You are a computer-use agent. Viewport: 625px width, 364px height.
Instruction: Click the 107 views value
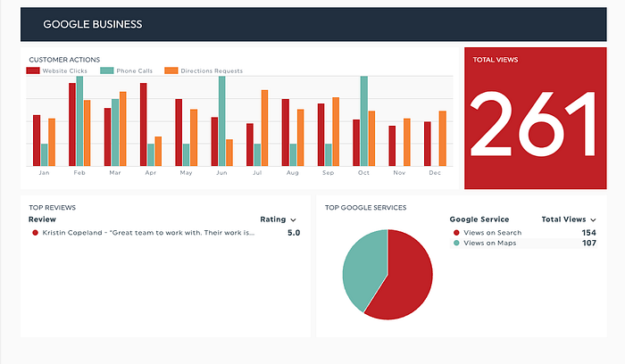click(588, 243)
